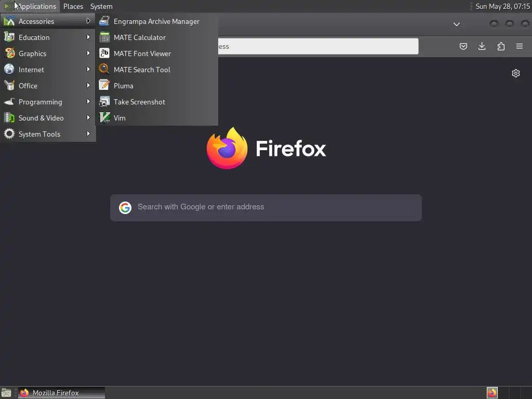Viewport: 532px width, 399px height.
Task: Open Pluma text editor icon
Action: [x=104, y=86]
